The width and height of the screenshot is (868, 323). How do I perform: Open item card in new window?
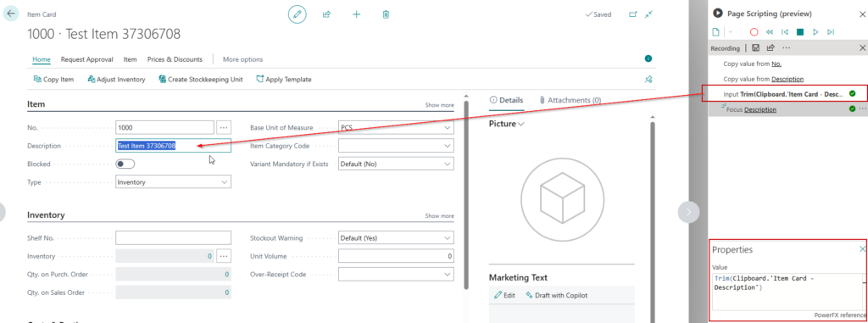[632, 14]
